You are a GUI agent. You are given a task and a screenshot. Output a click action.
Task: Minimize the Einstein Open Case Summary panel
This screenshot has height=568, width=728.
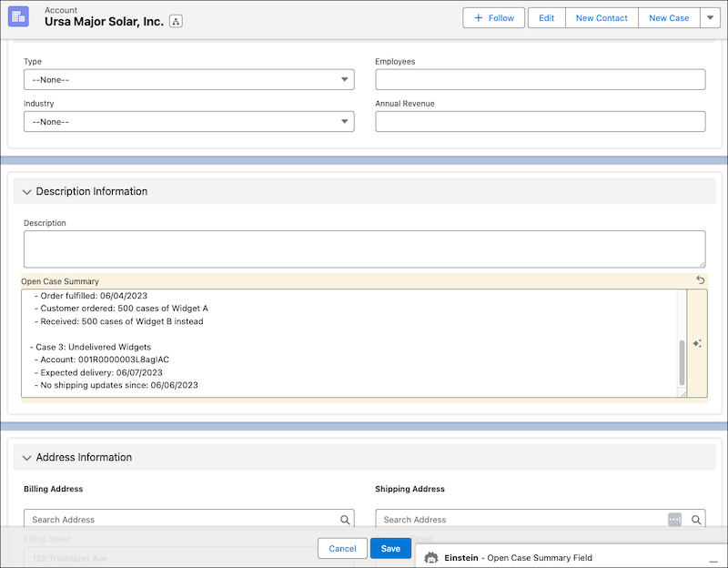point(713,560)
